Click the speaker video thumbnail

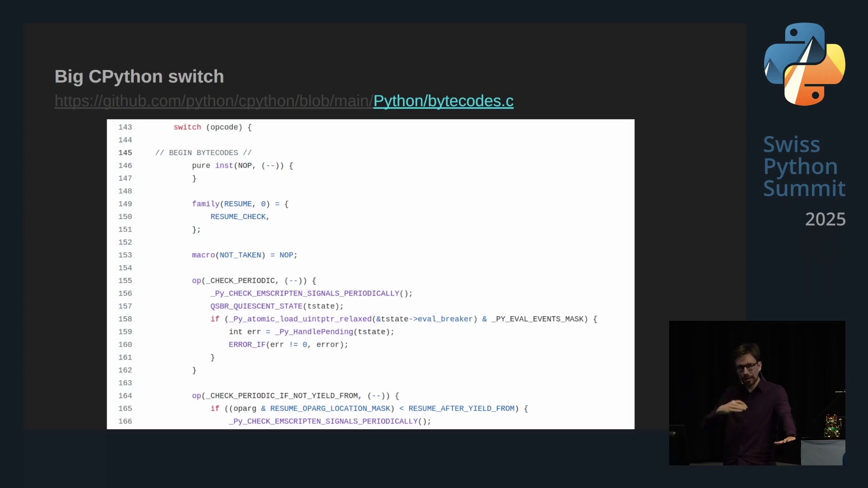757,393
